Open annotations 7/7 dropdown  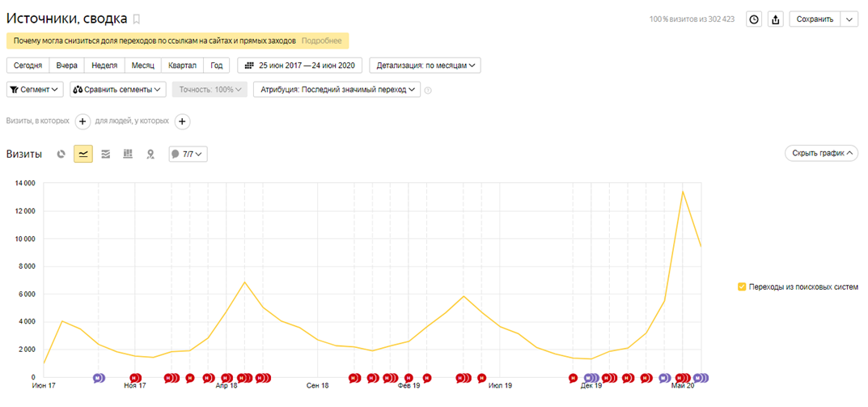[188, 154]
